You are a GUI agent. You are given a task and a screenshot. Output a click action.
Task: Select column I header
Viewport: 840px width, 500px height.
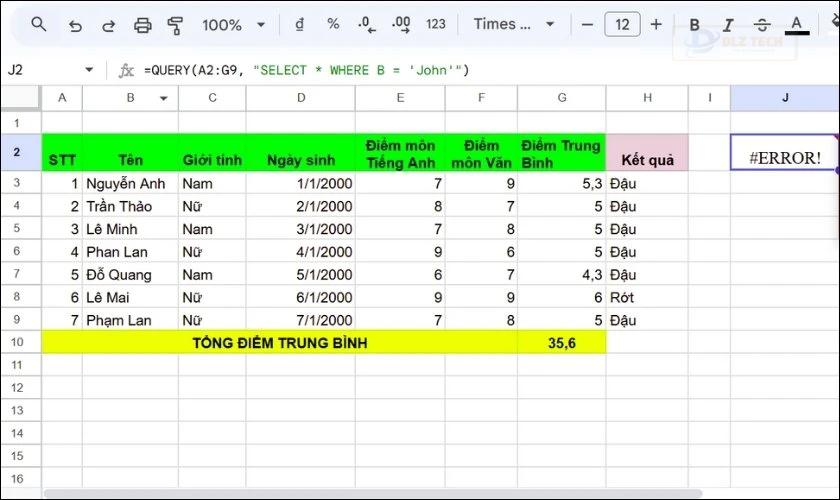(709, 98)
